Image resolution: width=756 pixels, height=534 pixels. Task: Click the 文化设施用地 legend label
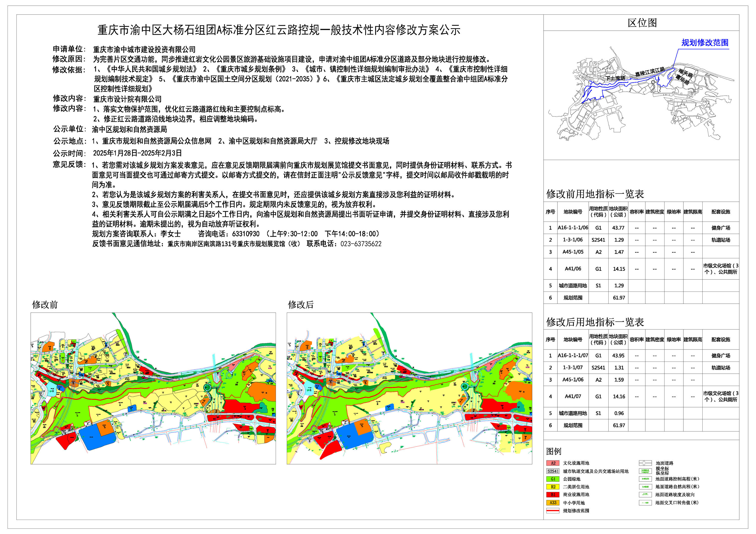point(576,463)
